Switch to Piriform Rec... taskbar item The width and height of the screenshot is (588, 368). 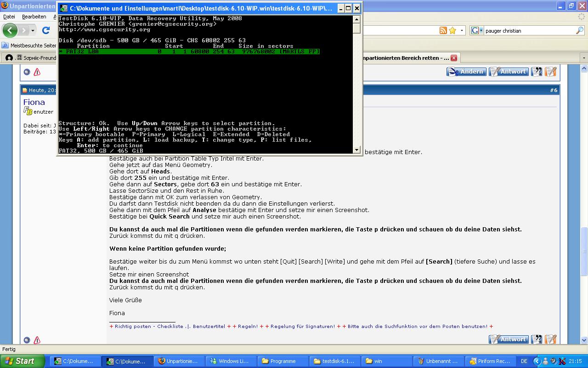491,361
